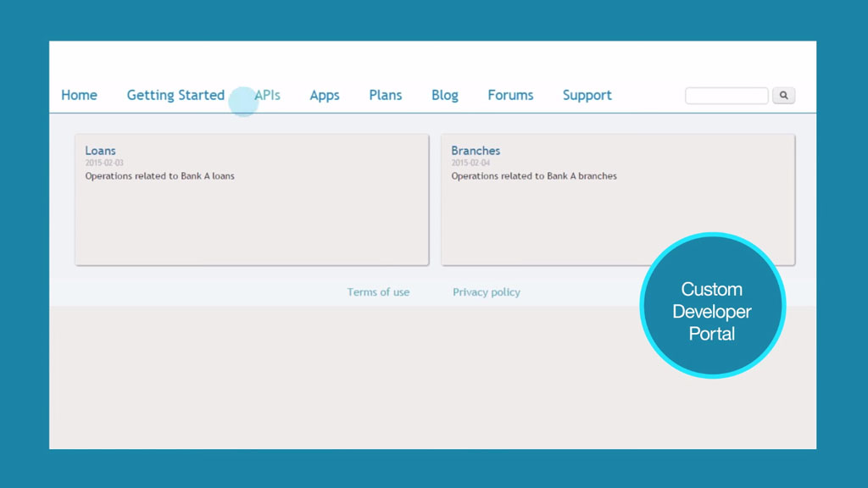Click 'Operations related to Bank A loans' text
The height and width of the screenshot is (488, 868).
click(159, 176)
